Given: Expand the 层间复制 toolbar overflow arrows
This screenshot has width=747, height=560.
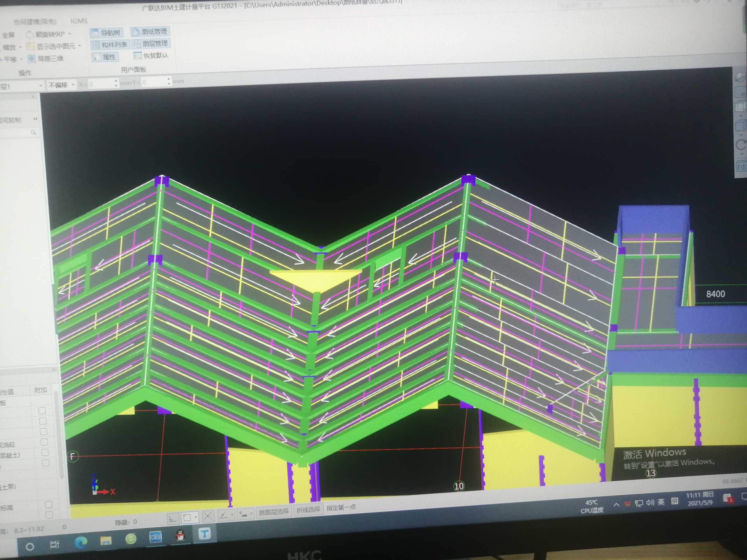Looking at the screenshot, I should 35,119.
